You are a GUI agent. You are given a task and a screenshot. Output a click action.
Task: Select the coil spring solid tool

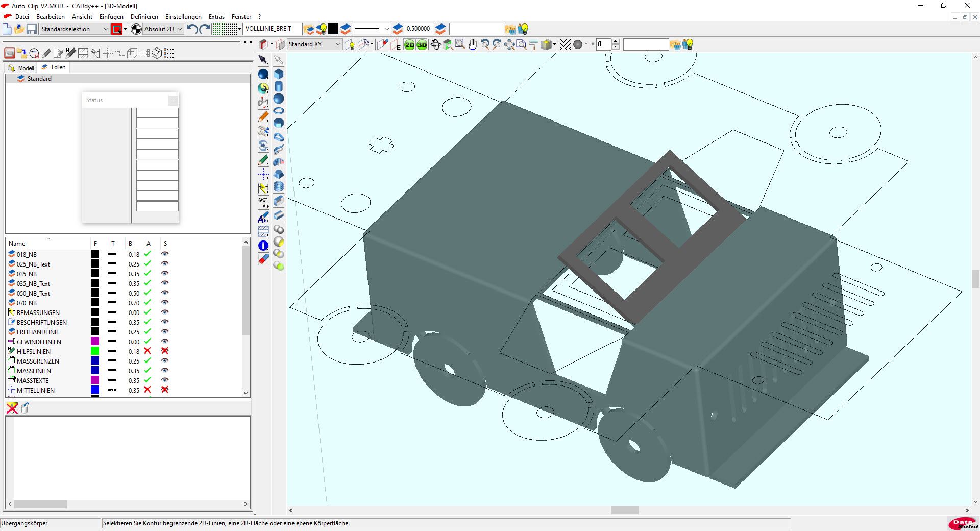[x=279, y=186]
